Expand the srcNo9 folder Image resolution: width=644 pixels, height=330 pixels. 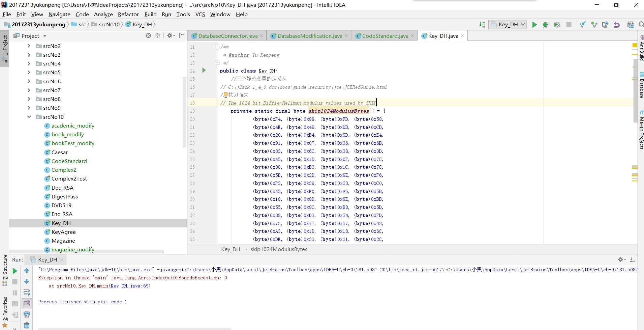pos(29,108)
